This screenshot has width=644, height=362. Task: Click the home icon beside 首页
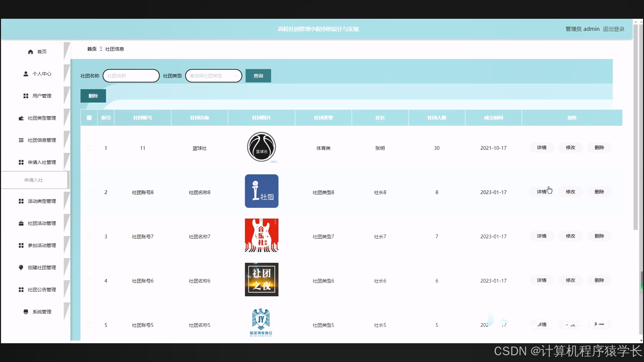[31, 52]
